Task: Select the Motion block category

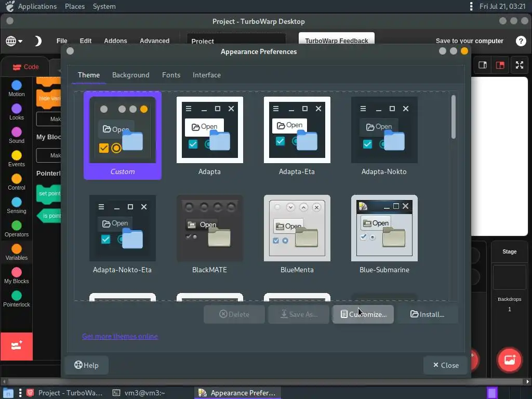Action: pyautogui.click(x=16, y=89)
